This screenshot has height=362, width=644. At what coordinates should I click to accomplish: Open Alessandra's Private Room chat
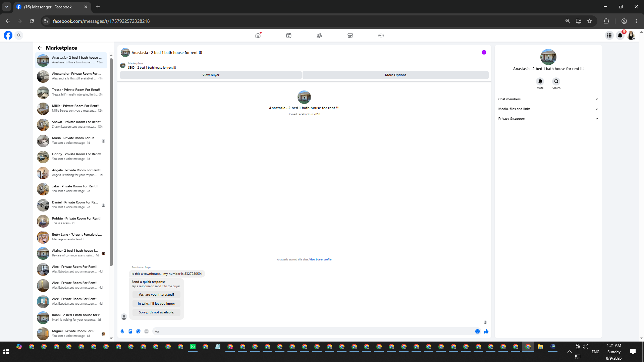tap(71, 76)
